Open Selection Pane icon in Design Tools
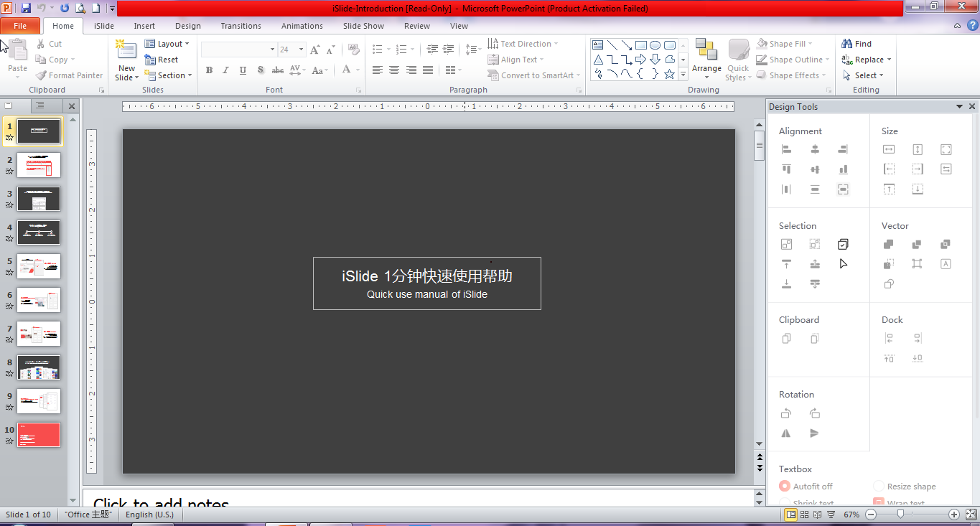Image resolution: width=980 pixels, height=526 pixels. 843,245
